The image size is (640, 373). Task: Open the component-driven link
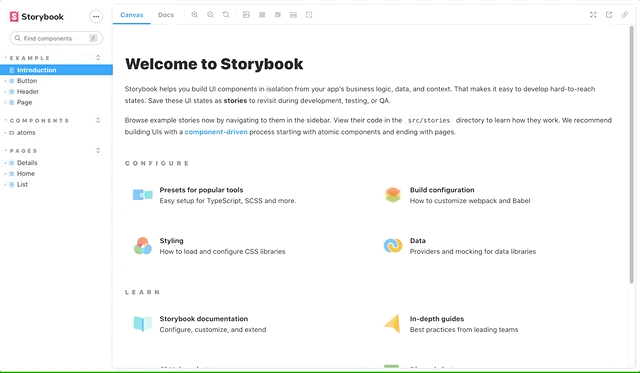(x=216, y=132)
